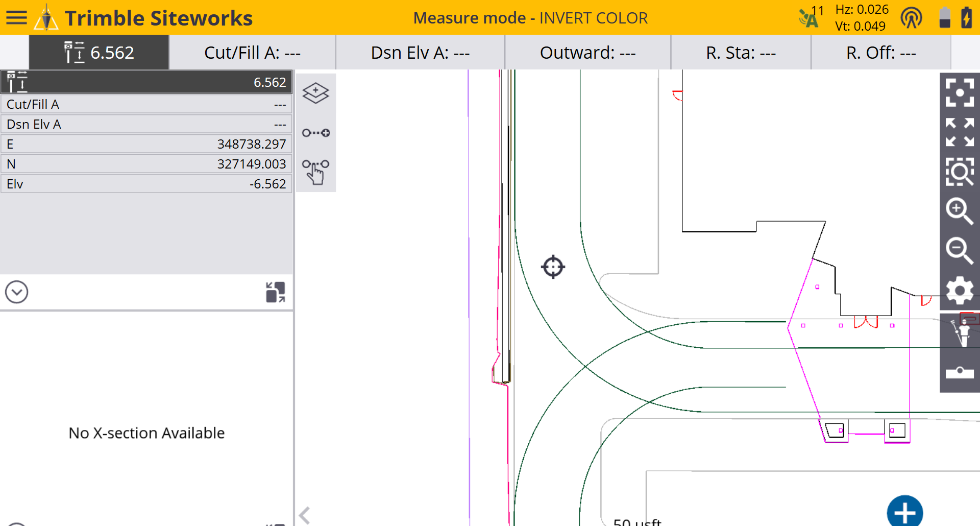This screenshot has width=980, height=526.
Task: Select the antenna height 6.562 tab
Action: 99,52
